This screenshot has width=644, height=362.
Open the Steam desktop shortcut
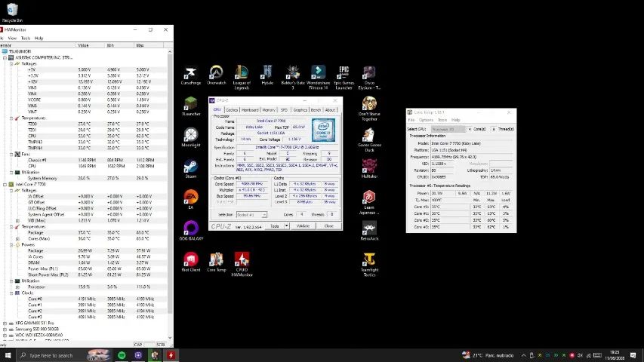point(190,169)
